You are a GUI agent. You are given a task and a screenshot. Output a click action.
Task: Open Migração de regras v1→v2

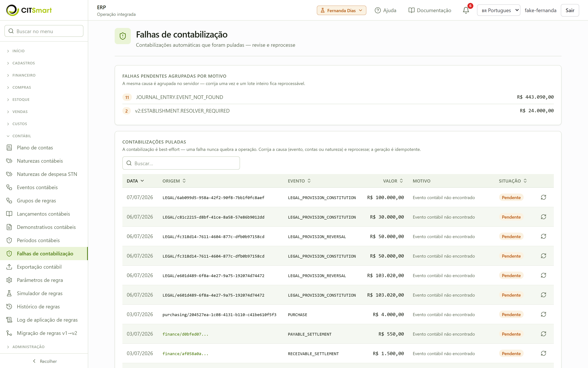(44, 333)
